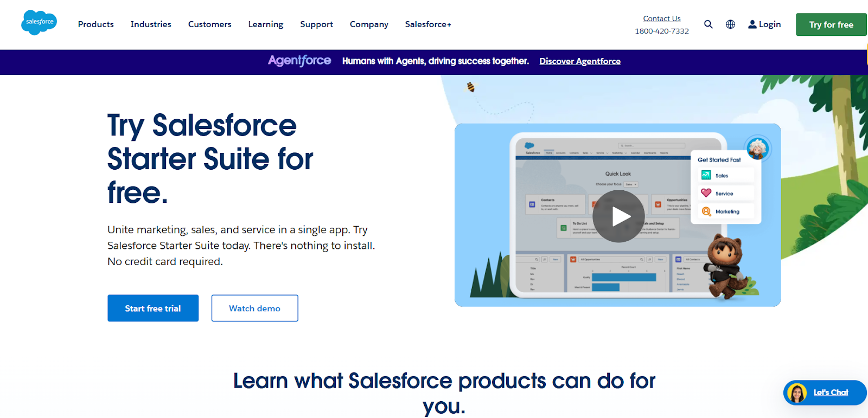
Task: Open the Learning menu
Action: [266, 24]
